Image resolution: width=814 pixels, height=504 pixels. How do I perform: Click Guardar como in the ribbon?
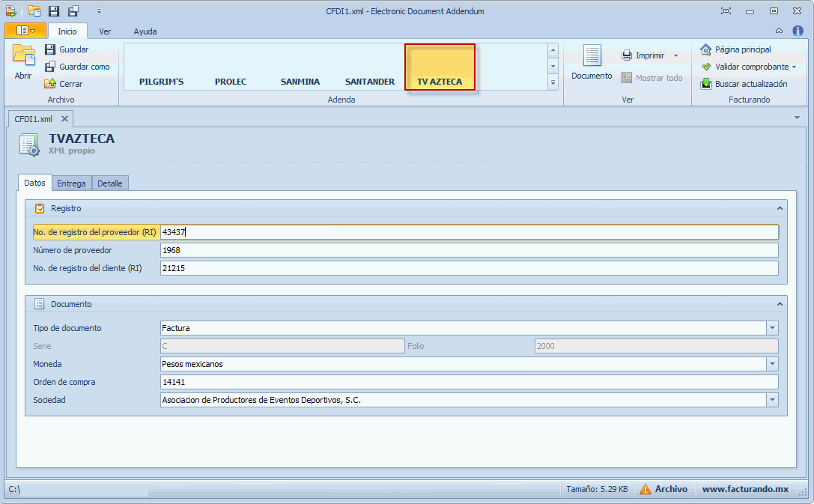click(x=77, y=67)
